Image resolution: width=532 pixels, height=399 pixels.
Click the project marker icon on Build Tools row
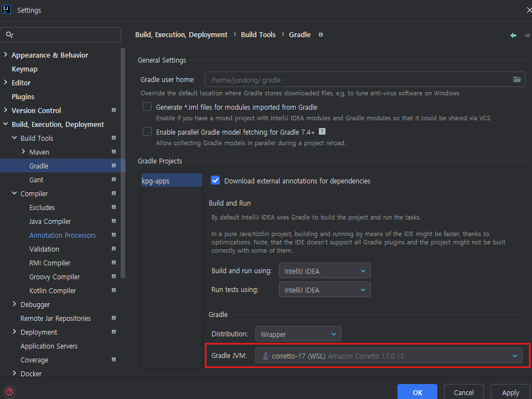pos(113,138)
